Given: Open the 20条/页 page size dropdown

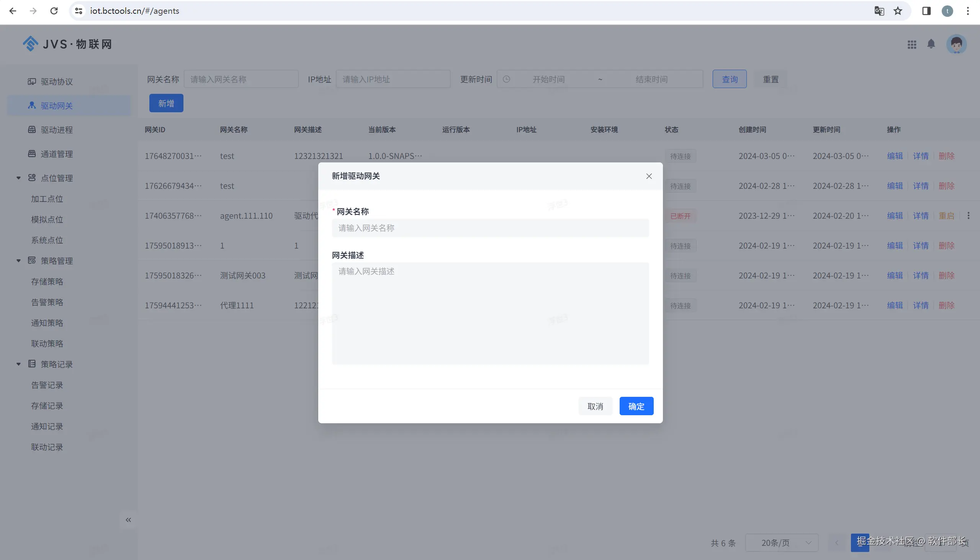Looking at the screenshot, I should [781, 543].
